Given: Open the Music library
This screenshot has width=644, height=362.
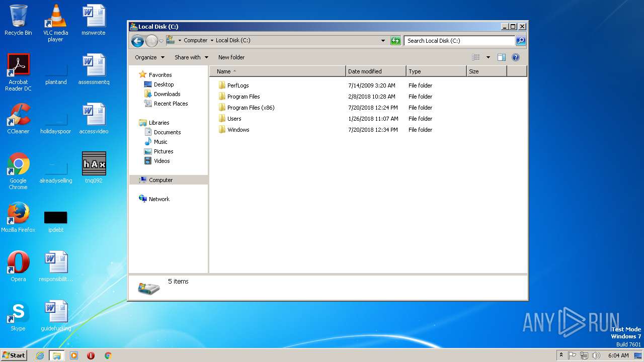Looking at the screenshot, I should click(160, 142).
